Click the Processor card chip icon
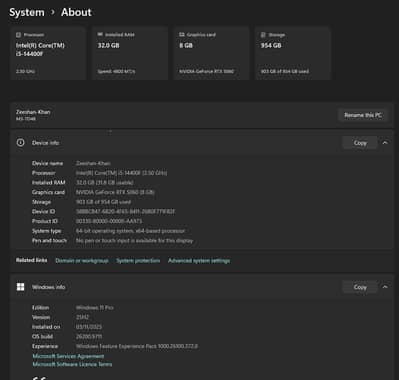The height and width of the screenshot is (380, 399). (18, 35)
